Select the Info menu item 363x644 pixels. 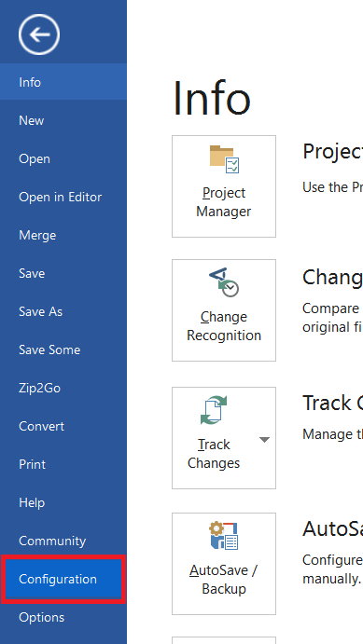pos(63,82)
